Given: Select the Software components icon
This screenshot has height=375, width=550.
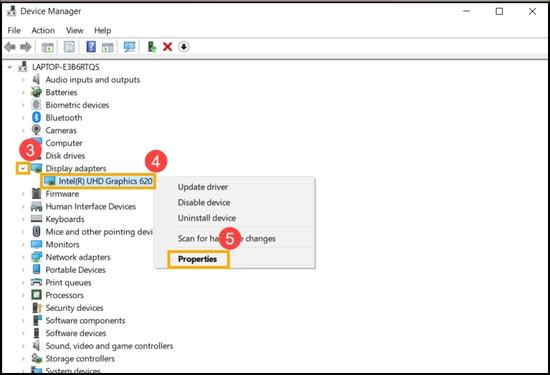Looking at the screenshot, I should pos(37,320).
